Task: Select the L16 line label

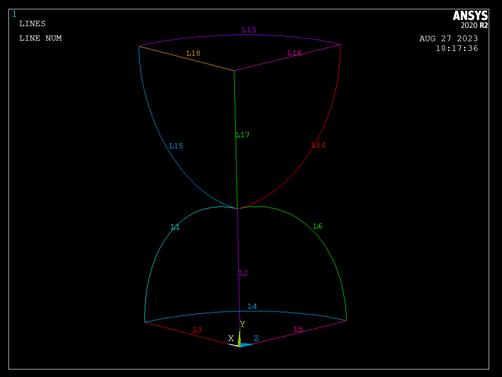Action: coord(295,53)
